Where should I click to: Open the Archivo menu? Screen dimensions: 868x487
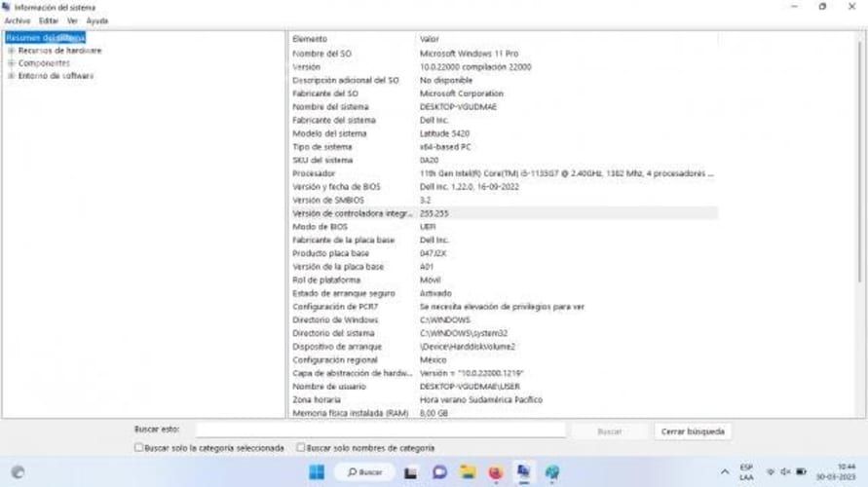18,20
